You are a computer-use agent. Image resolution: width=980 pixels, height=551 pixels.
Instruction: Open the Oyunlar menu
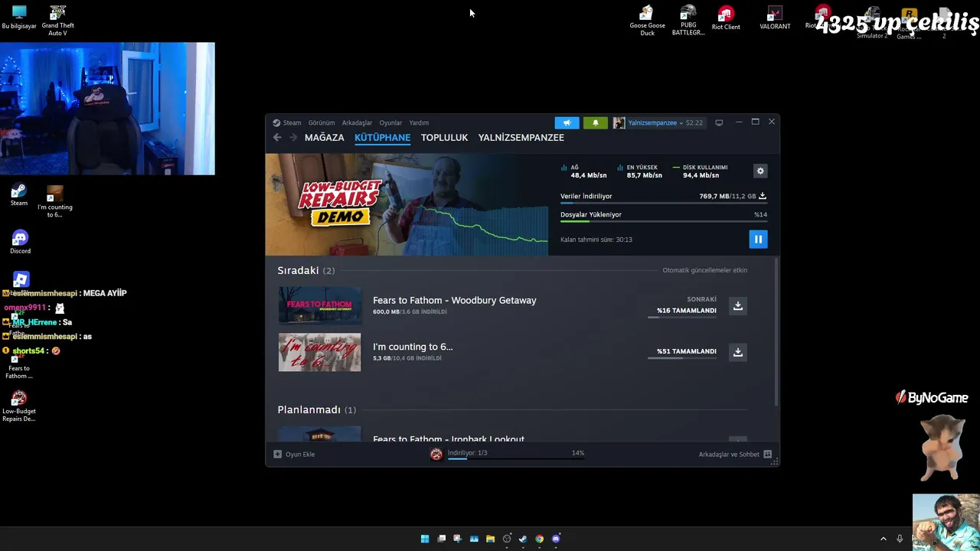click(390, 122)
